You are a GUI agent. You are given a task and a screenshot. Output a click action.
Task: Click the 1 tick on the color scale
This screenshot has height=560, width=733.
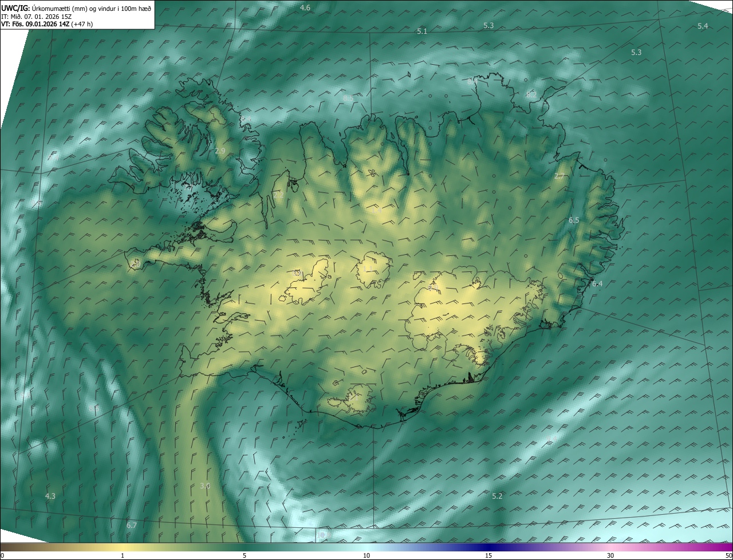point(123,556)
